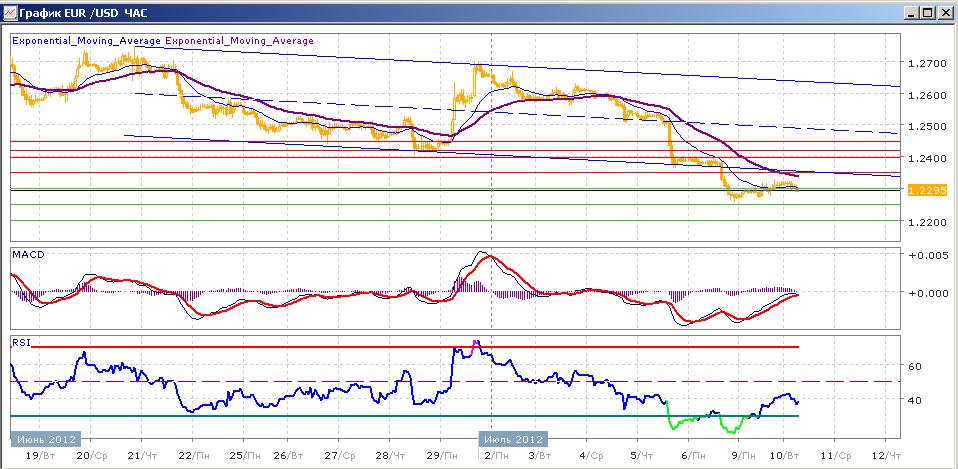Image resolution: width=958 pixels, height=469 pixels.
Task: Click the 1.2400 price axis label
Action: coord(926,158)
